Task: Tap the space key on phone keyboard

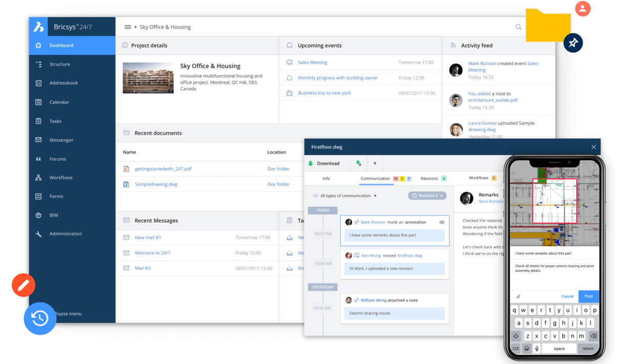Action: pyautogui.click(x=559, y=348)
